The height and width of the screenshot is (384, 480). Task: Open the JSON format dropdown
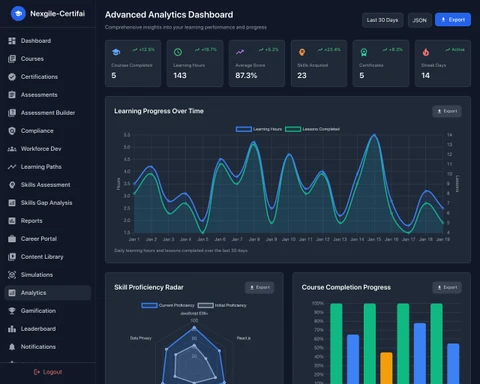tap(420, 20)
